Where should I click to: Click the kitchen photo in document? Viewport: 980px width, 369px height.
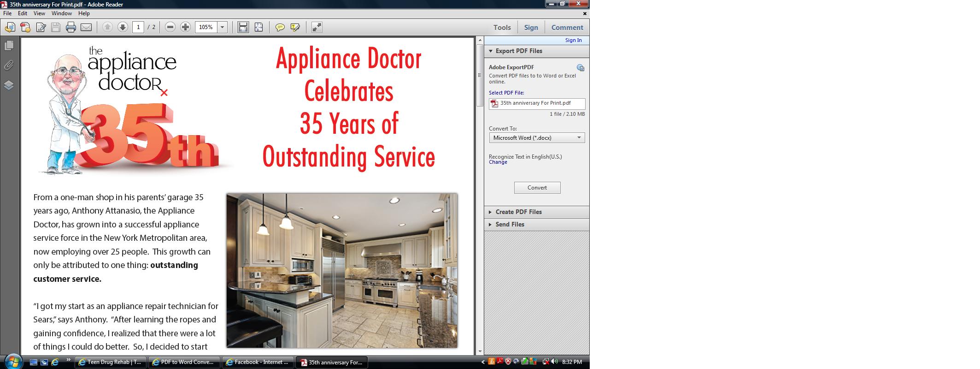point(342,270)
